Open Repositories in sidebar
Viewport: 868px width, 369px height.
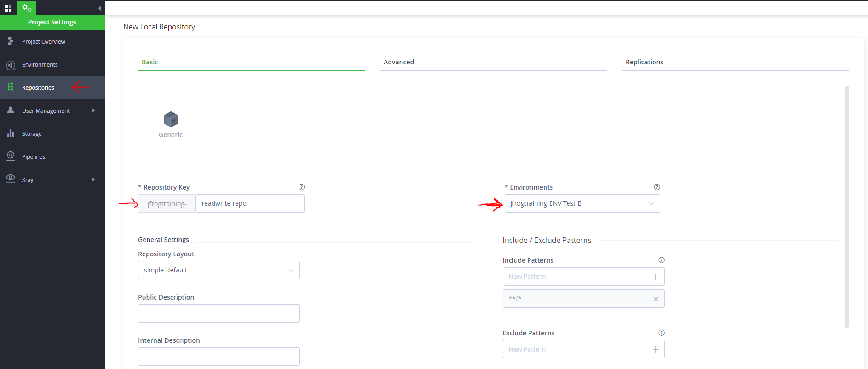(x=52, y=87)
